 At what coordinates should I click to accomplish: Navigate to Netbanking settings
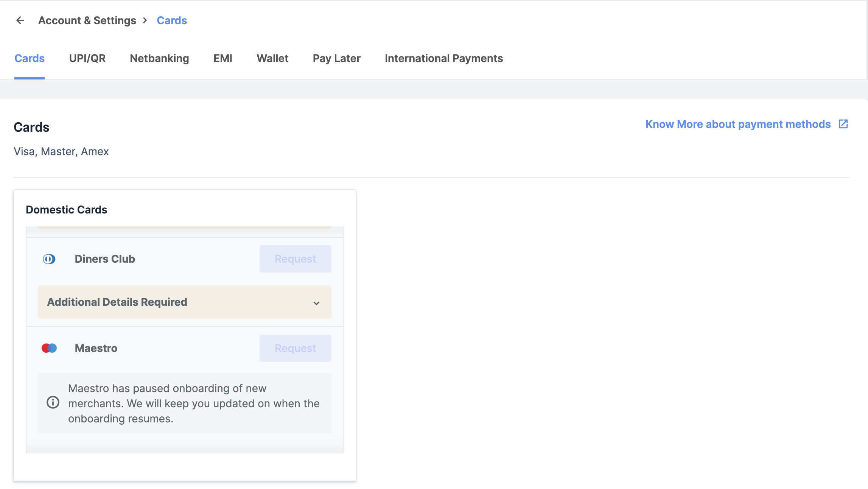(159, 58)
